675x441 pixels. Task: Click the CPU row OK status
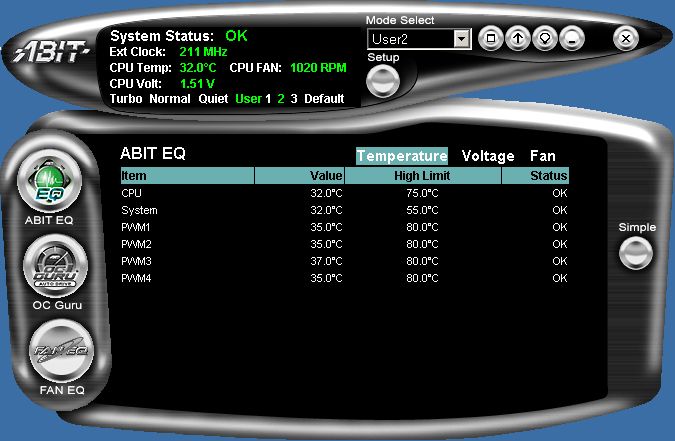tap(560, 193)
